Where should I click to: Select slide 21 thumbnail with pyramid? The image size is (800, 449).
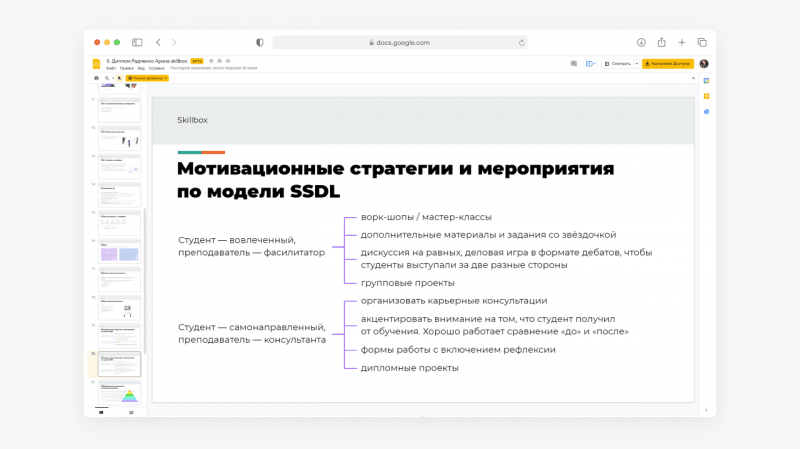119,392
